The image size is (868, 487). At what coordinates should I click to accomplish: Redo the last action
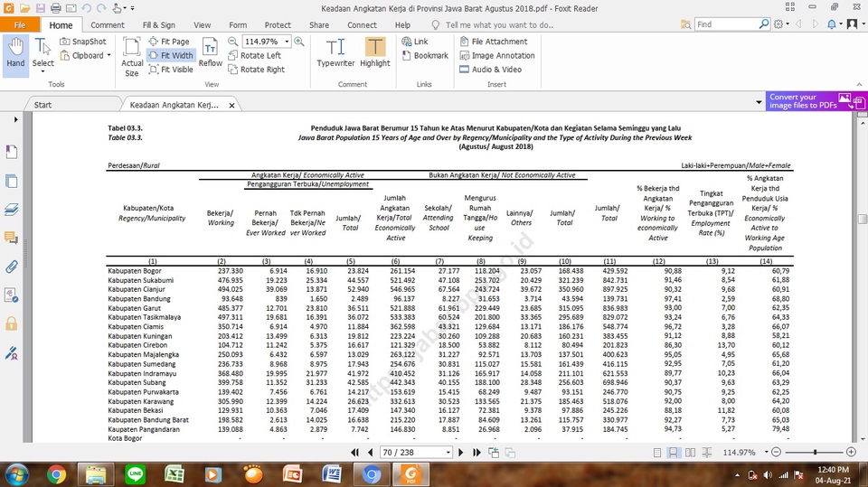[x=100, y=8]
